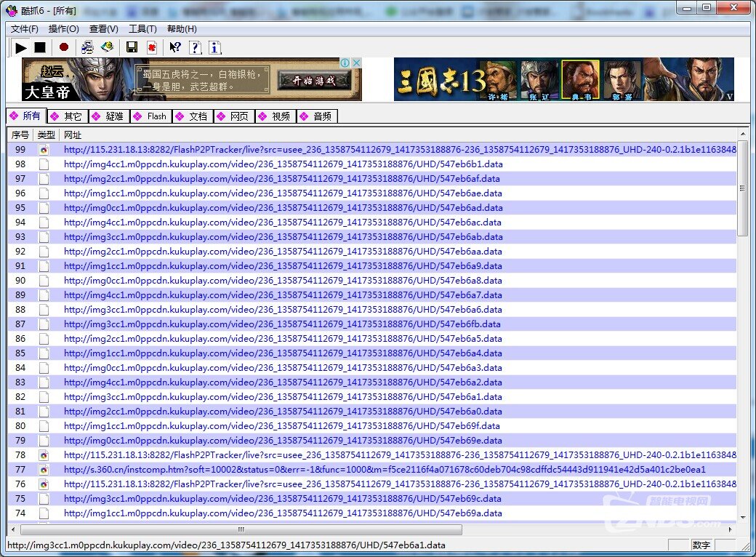
Task: Click the vertical scrollbar down arrow
Action: pyautogui.click(x=742, y=518)
